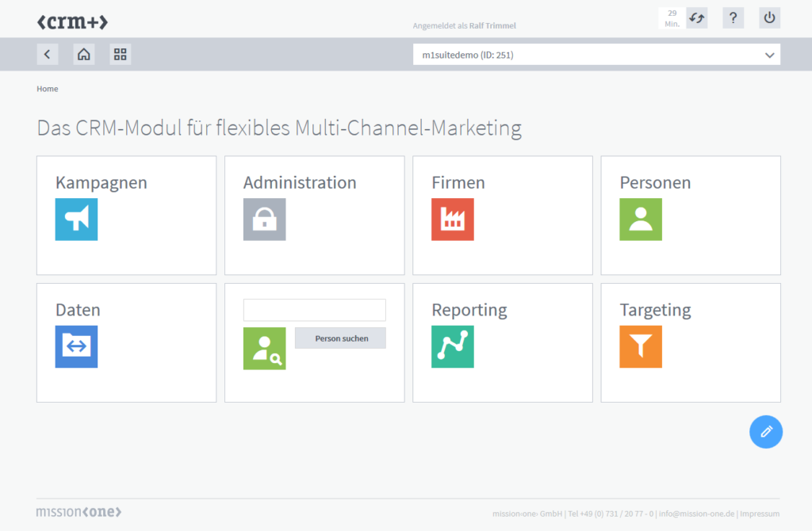Go back with the left chevron button
The image size is (812, 531).
pyautogui.click(x=48, y=54)
